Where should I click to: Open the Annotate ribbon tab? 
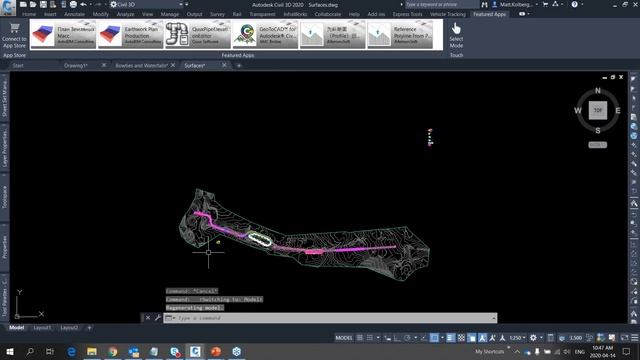pyautogui.click(x=74, y=14)
